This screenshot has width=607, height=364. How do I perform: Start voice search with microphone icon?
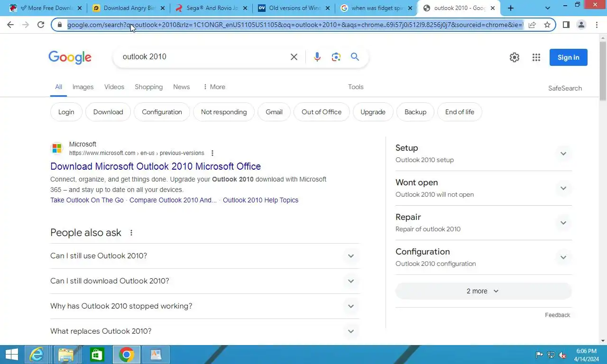pos(317,57)
